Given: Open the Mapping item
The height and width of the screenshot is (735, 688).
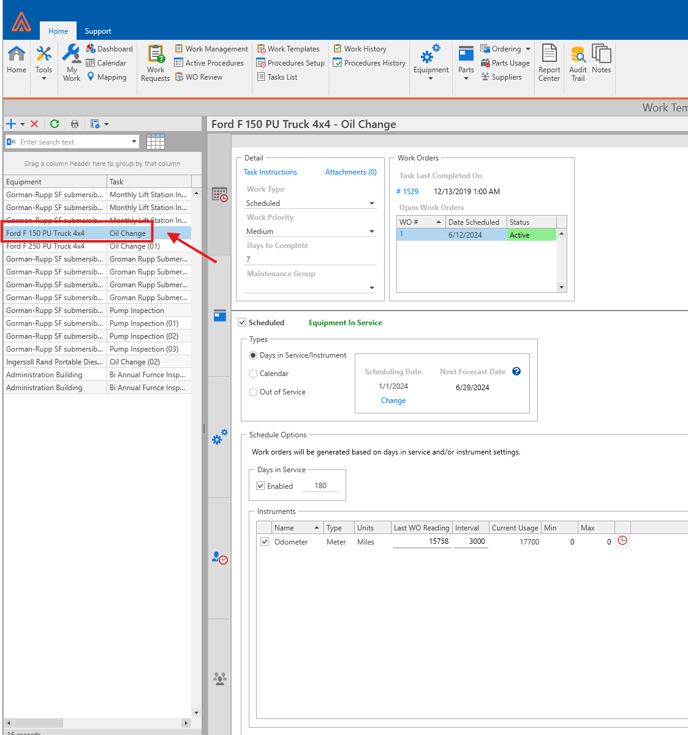Looking at the screenshot, I should 107,77.
